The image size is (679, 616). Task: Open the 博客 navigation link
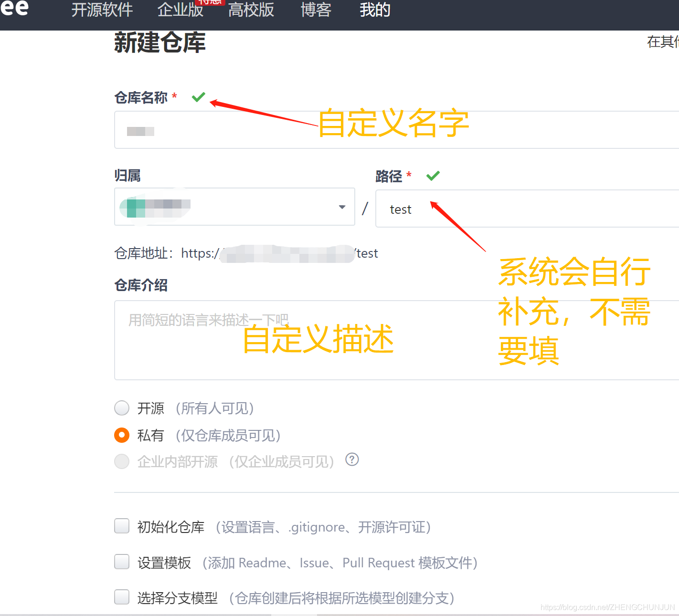(x=316, y=10)
